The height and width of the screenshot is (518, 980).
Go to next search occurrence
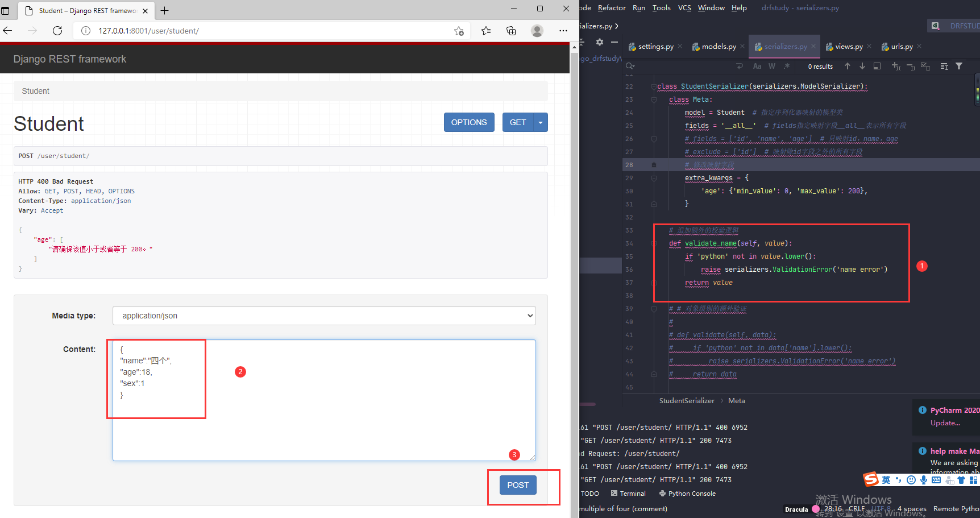click(862, 67)
